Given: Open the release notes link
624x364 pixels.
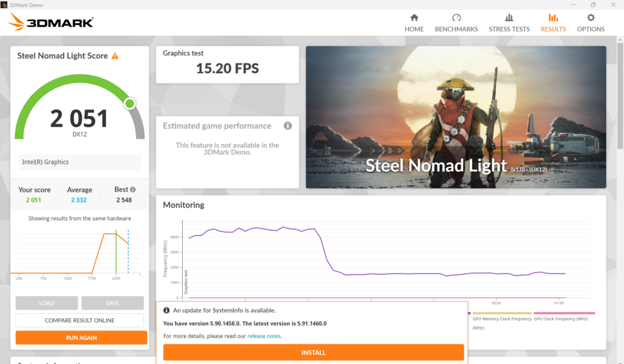Looking at the screenshot, I should (264, 336).
